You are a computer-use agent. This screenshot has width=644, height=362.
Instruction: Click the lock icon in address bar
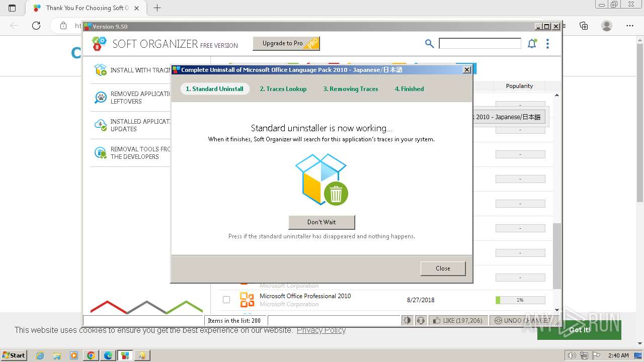pos(63,26)
